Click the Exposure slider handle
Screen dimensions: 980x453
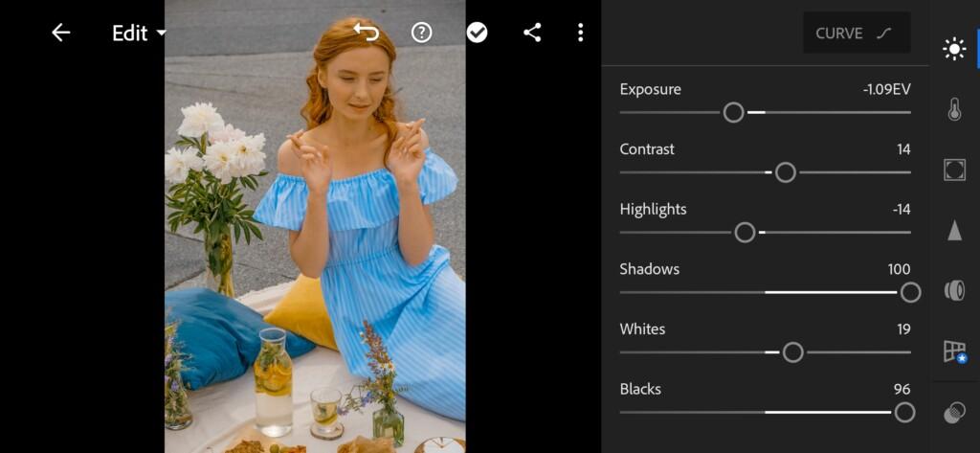[x=734, y=113]
